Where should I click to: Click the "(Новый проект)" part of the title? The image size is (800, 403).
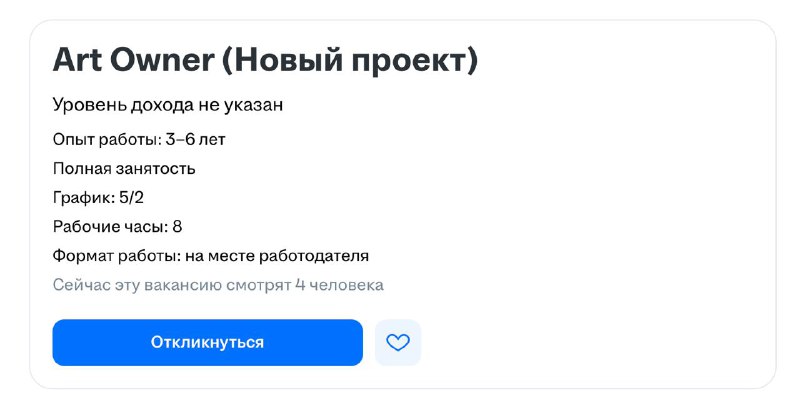[x=349, y=61]
